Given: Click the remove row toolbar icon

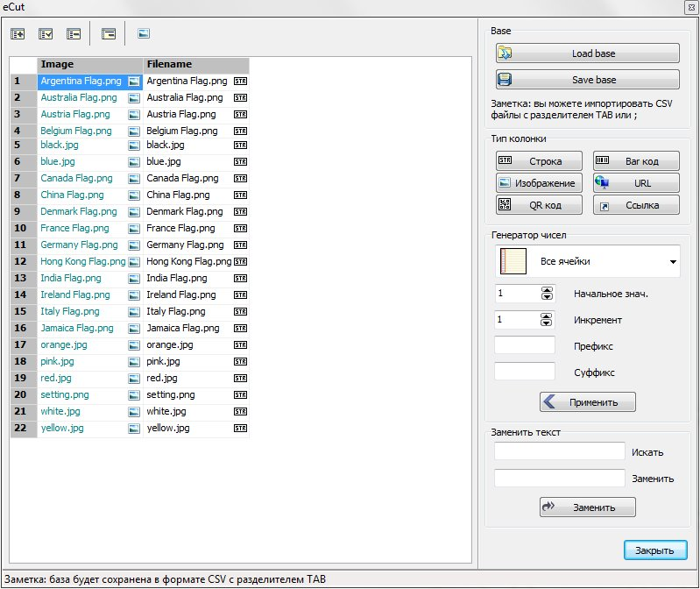Looking at the screenshot, I should [74, 34].
